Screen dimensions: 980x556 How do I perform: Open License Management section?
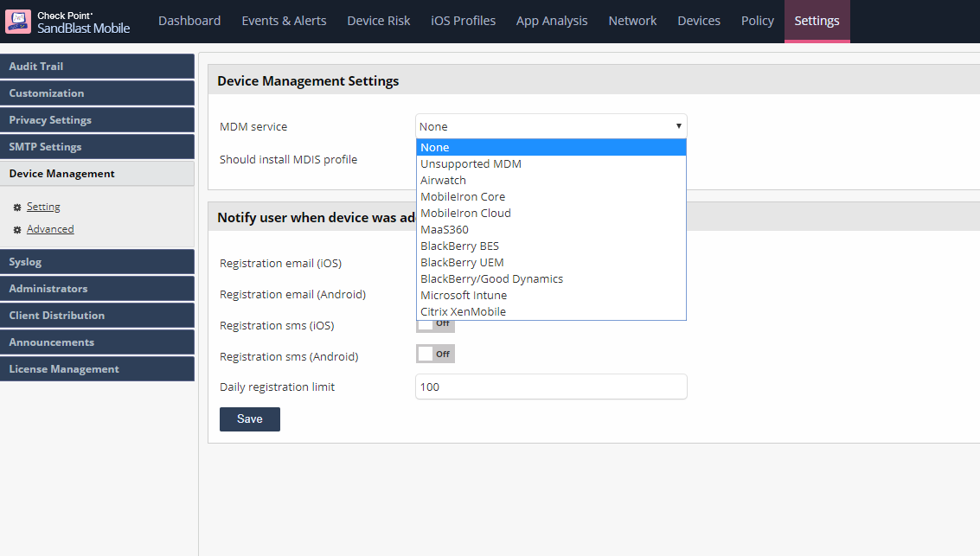97,369
